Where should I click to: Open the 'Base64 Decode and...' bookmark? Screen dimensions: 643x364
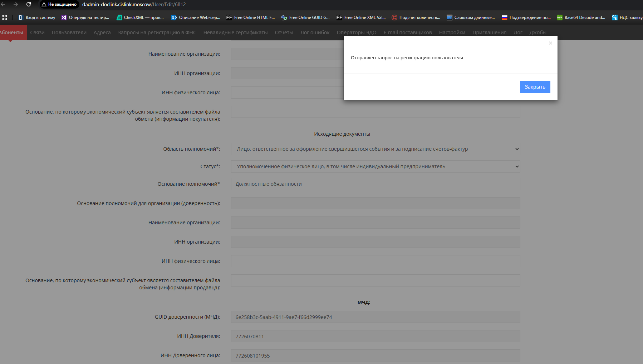coord(581,18)
